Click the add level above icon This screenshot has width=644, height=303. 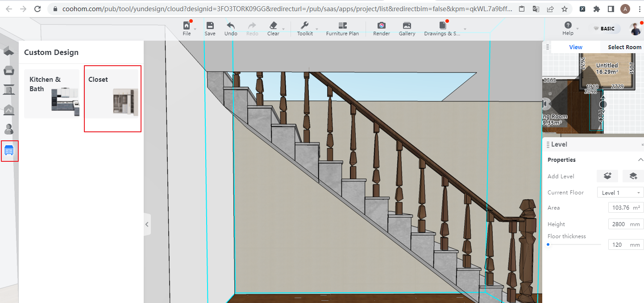607,176
